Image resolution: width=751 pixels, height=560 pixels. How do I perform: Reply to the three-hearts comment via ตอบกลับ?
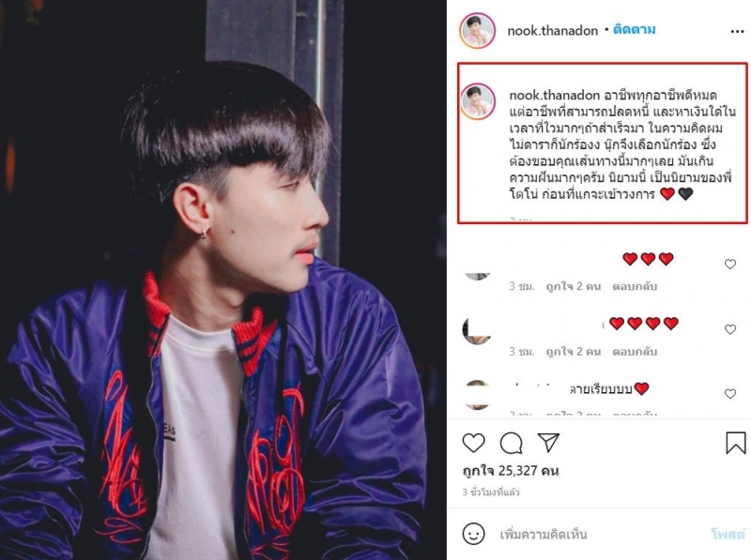(x=635, y=286)
